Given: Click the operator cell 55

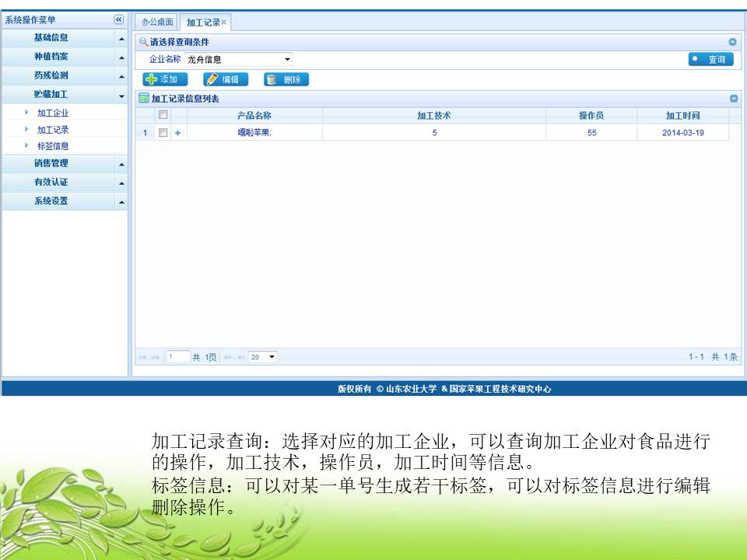Looking at the screenshot, I should click(x=591, y=132).
